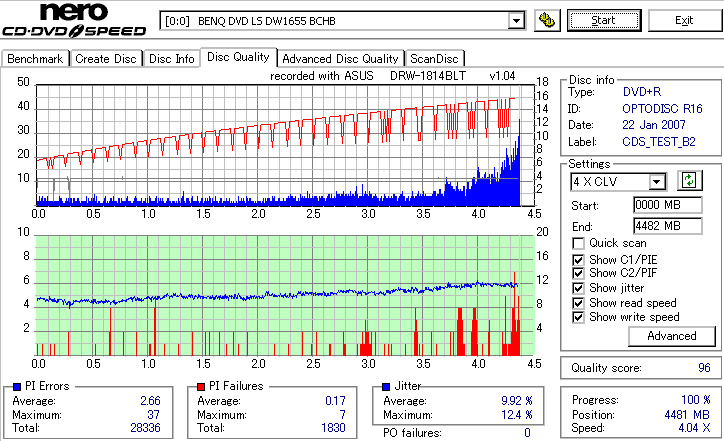The height and width of the screenshot is (441, 724).
Task: Click the drive options icon beside Start
Action: click(547, 20)
